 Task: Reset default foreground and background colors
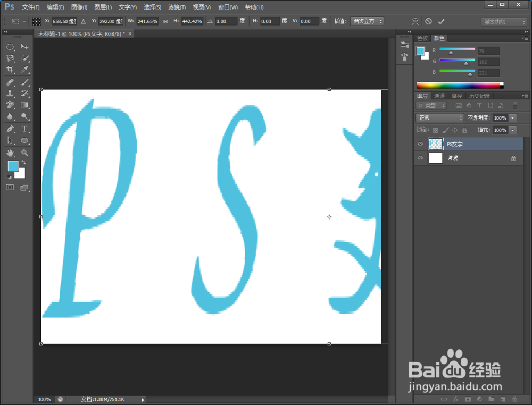tap(9, 177)
